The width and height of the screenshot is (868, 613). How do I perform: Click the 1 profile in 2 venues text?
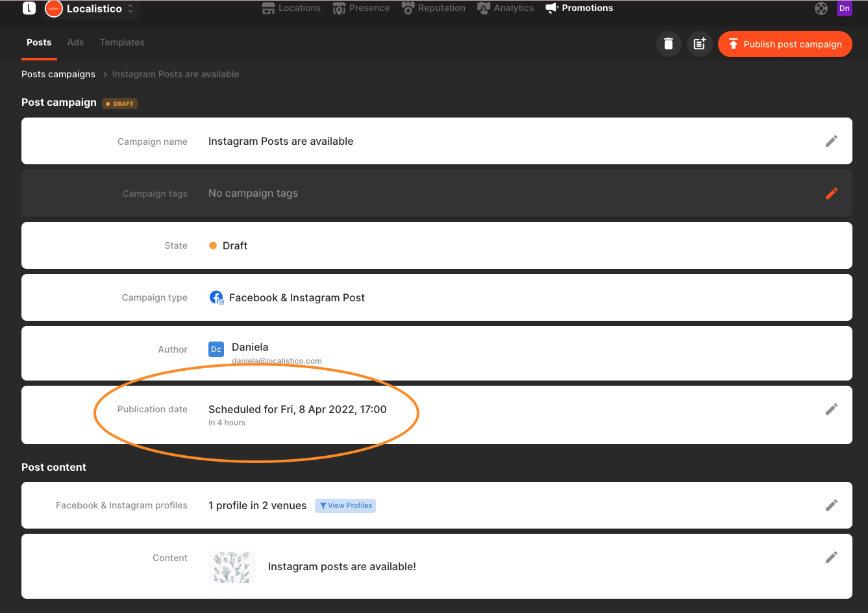[258, 505]
